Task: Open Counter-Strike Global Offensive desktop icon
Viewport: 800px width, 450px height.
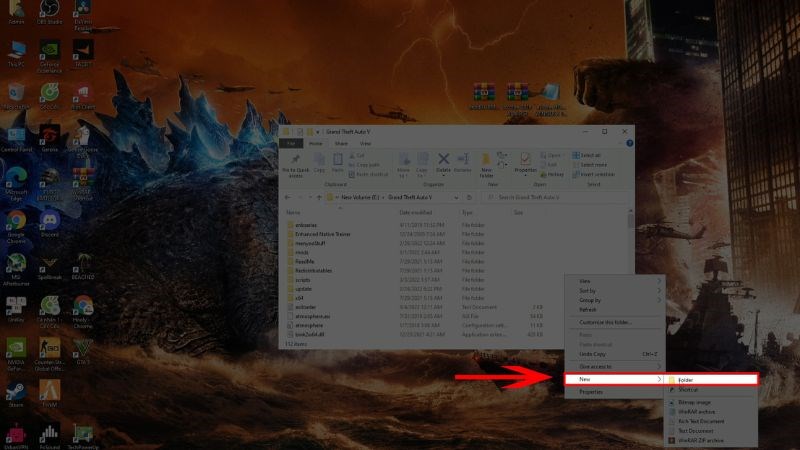Action: click(x=49, y=354)
